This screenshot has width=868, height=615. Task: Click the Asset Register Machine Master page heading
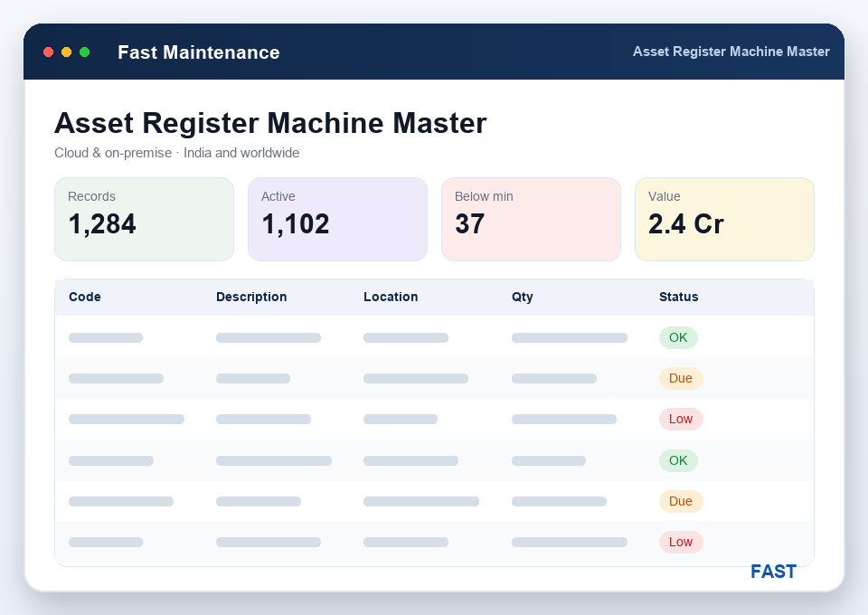pyautogui.click(x=270, y=123)
